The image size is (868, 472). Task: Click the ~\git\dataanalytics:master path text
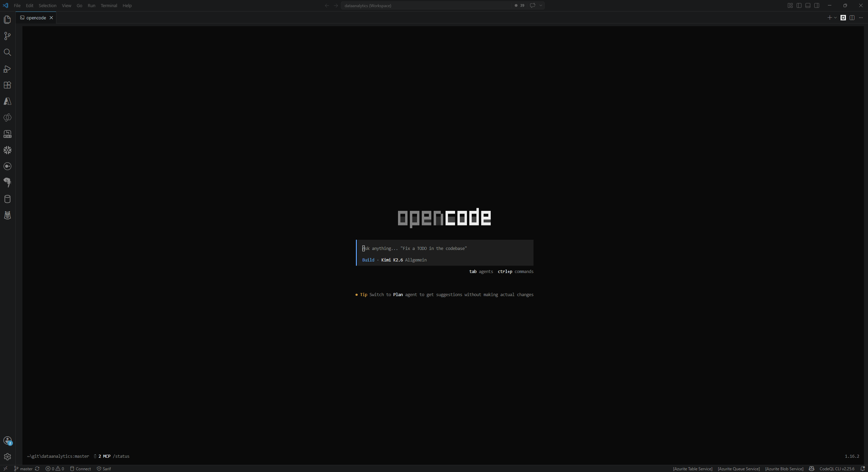click(x=58, y=456)
